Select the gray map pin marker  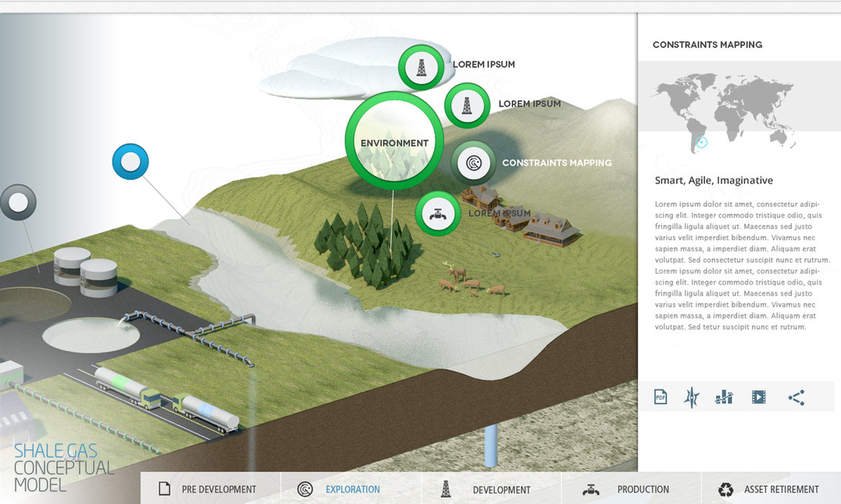pos(18,202)
